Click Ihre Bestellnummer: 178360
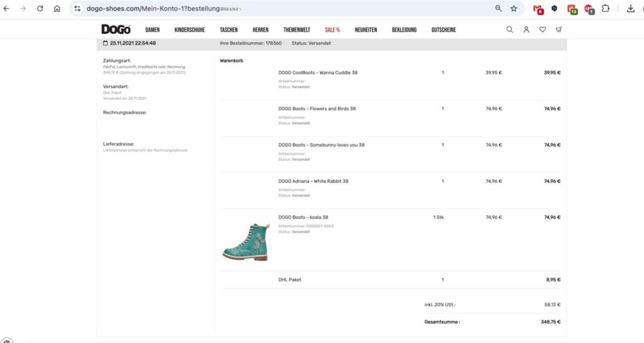 (250, 43)
